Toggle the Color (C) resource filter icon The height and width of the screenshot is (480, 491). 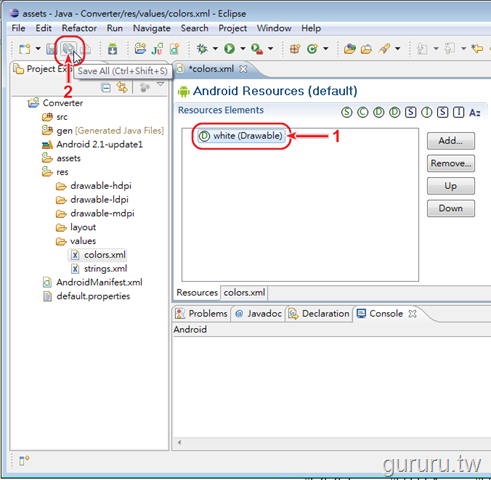pyautogui.click(x=363, y=112)
